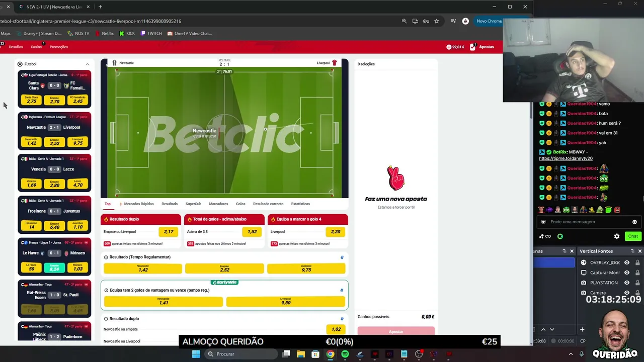Image resolution: width=644 pixels, height=362 pixels.
Task: Open File Explorer from taskbar
Action: point(301,354)
